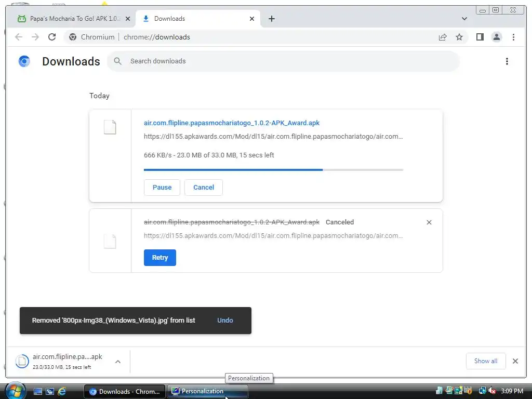Click the file icon of the active download

[x=110, y=127]
